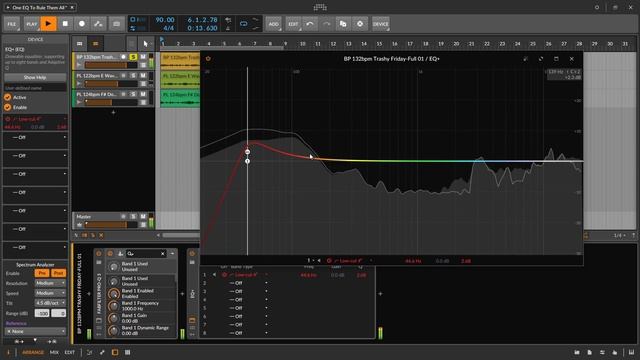The width and height of the screenshot is (640, 360).
Task: Solo the PL 124bpm F# track
Action: [133, 94]
